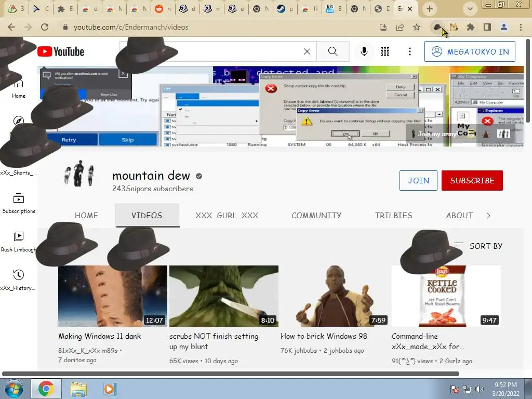Switch to the BitView tab
Screen dimensions: 532x399
coord(334,9)
